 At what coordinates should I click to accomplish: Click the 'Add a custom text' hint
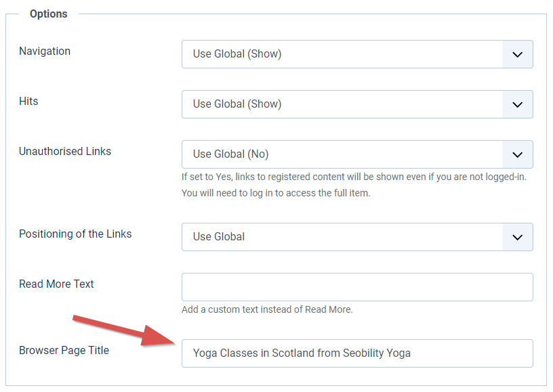pyautogui.click(x=267, y=309)
